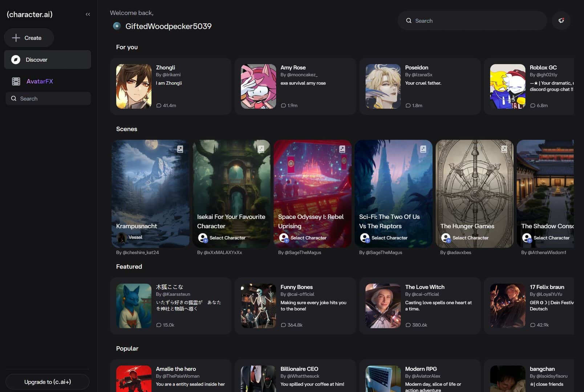Click the Create plus button

[29, 38]
